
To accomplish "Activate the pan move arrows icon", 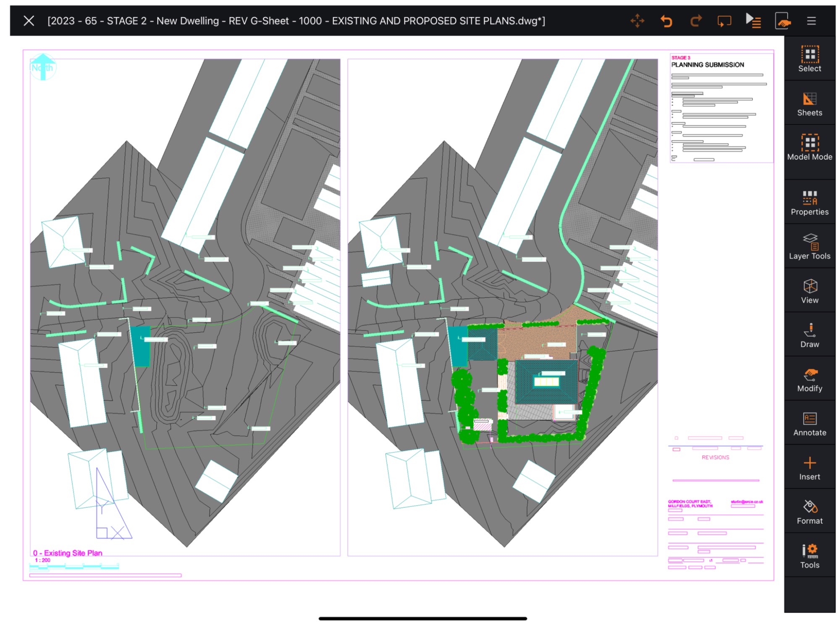I will 637,21.
